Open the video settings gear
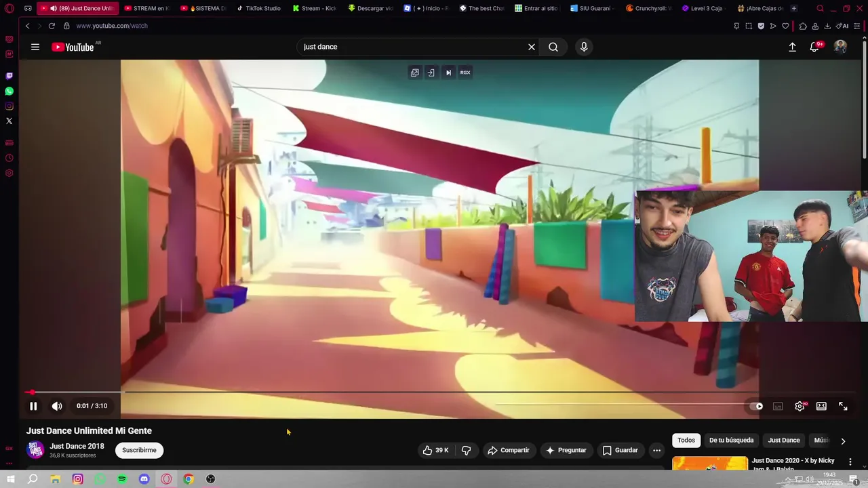 [800, 406]
